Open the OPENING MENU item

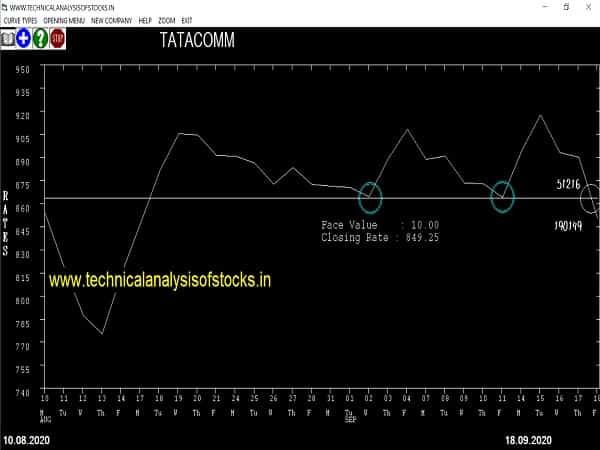(x=64, y=20)
